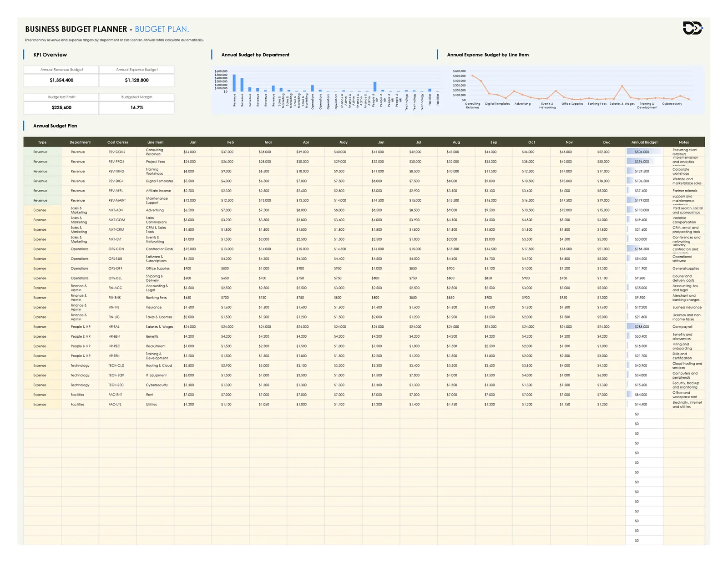728x563 pixels.
Task: Select the OPS-SUB cost center cell
Action: (x=118, y=259)
